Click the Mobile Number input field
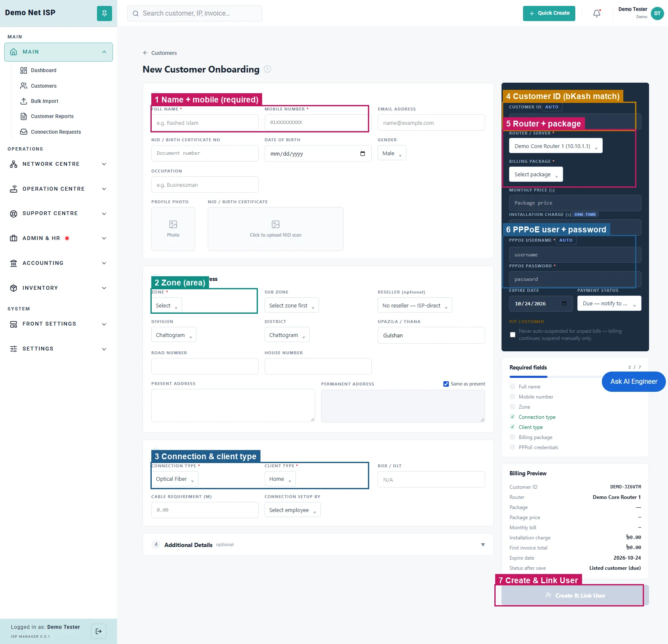The image size is (668, 644). click(x=318, y=123)
